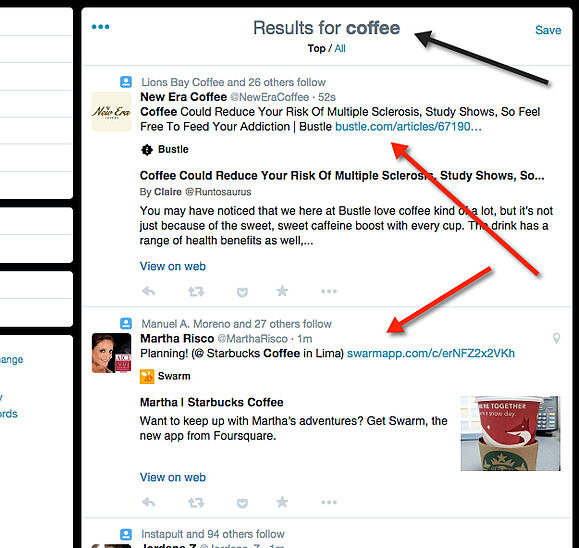This screenshot has height=548, width=579.
Task: Favorite the Martha Risco tweet
Action: coord(282,502)
